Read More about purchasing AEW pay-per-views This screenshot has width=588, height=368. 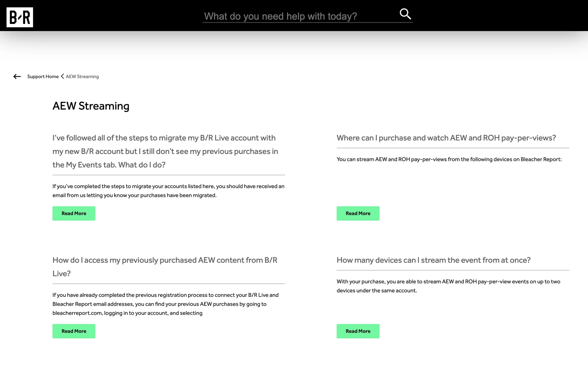[358, 213]
